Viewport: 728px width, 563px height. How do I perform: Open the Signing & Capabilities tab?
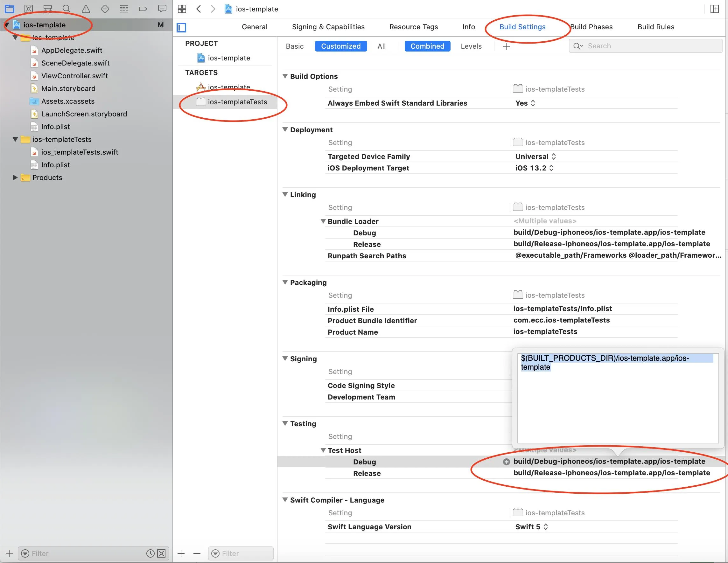pos(328,27)
